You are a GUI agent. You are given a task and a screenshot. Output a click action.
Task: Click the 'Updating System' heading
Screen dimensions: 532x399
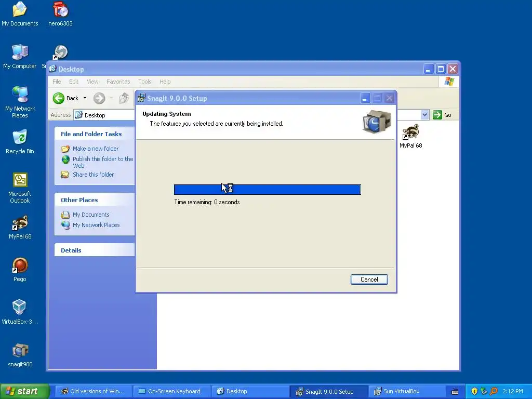pyautogui.click(x=167, y=114)
